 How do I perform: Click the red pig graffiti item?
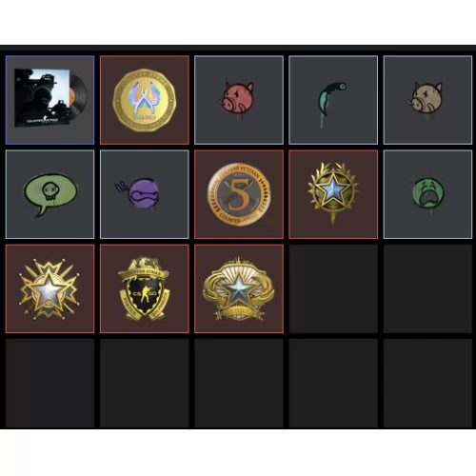click(x=239, y=100)
